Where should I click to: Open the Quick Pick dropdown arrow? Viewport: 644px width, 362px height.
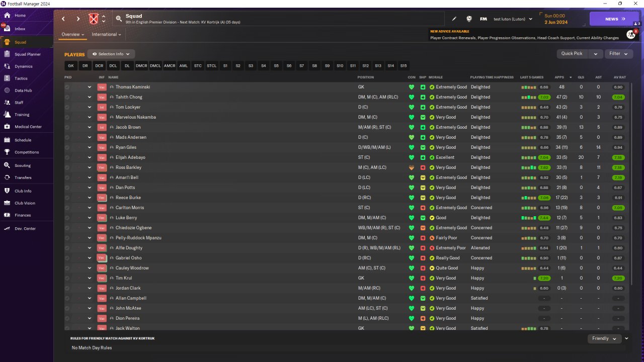(596, 54)
